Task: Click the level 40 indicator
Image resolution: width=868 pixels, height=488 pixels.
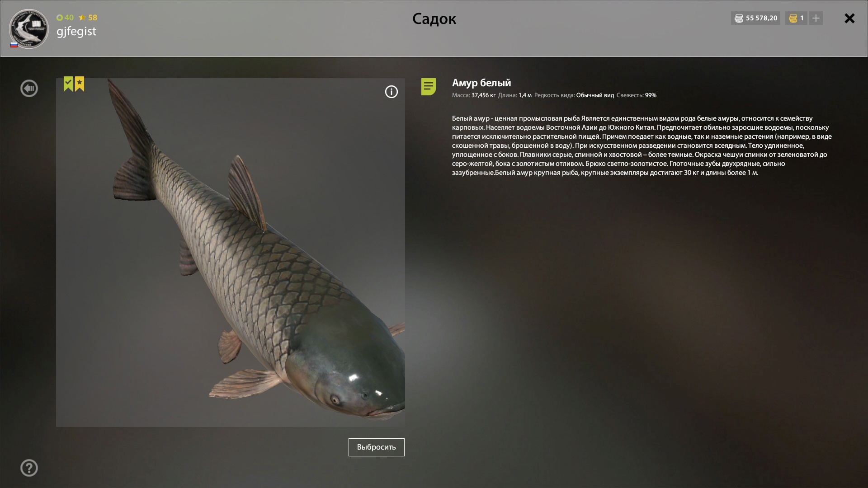Action: pos(65,18)
